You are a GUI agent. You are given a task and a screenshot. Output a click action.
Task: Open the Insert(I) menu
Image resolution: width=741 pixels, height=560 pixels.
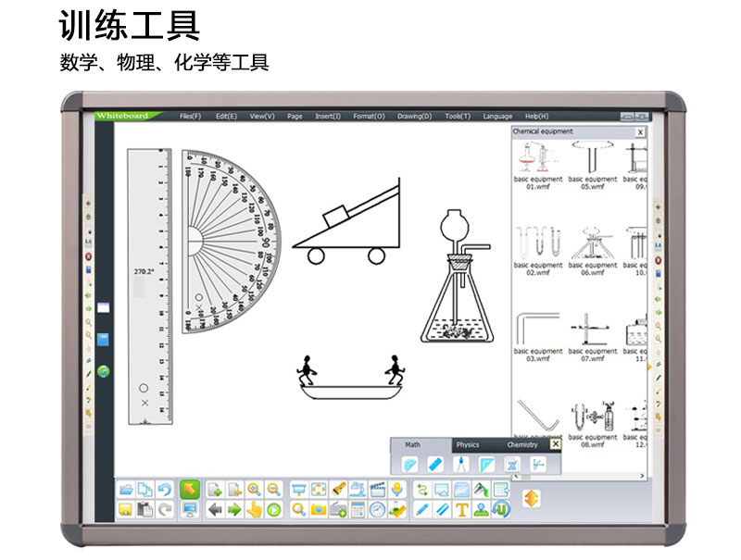327,116
